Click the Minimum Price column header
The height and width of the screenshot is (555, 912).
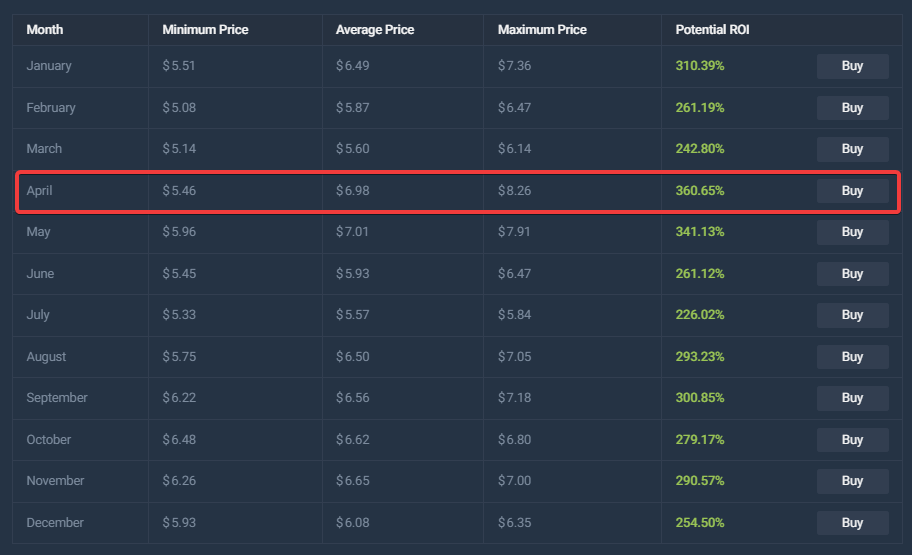(x=205, y=29)
